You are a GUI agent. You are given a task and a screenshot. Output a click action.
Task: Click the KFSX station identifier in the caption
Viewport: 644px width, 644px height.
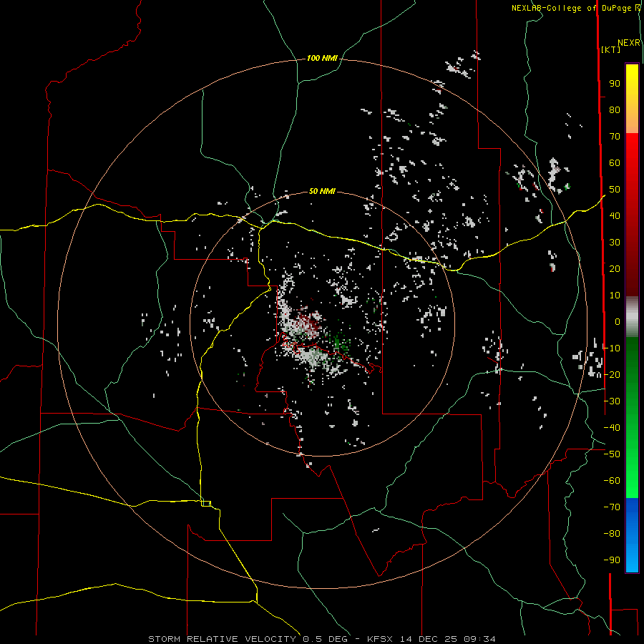380,639
